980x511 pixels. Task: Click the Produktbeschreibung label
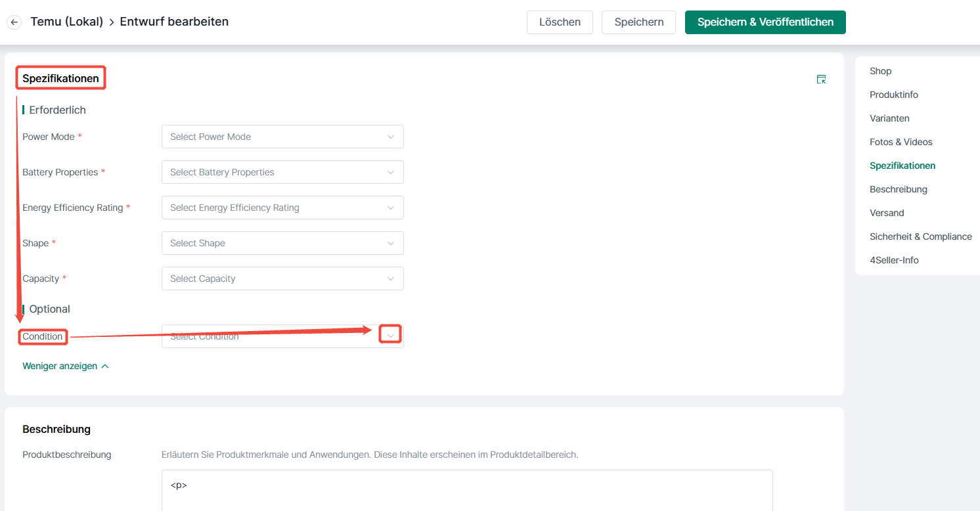point(67,455)
